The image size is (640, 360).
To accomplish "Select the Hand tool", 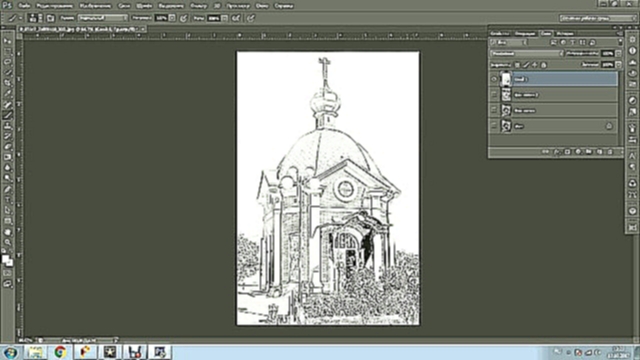I will coord(7,232).
